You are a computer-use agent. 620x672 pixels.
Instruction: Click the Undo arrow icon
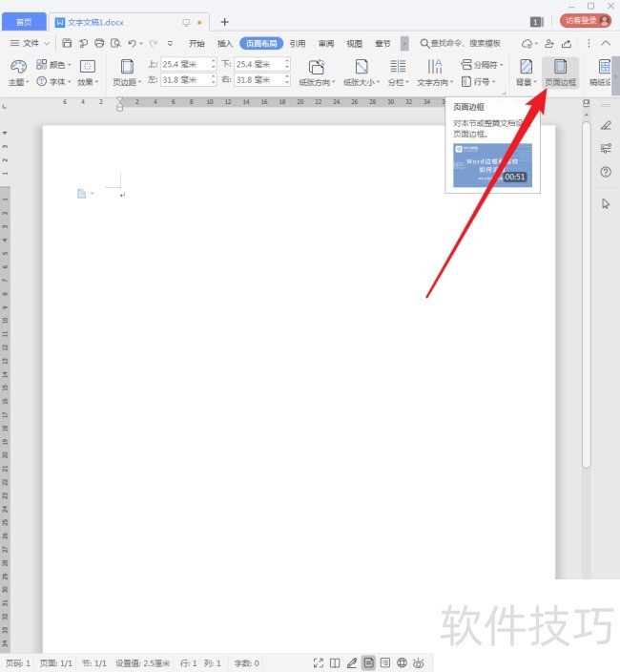[x=132, y=43]
